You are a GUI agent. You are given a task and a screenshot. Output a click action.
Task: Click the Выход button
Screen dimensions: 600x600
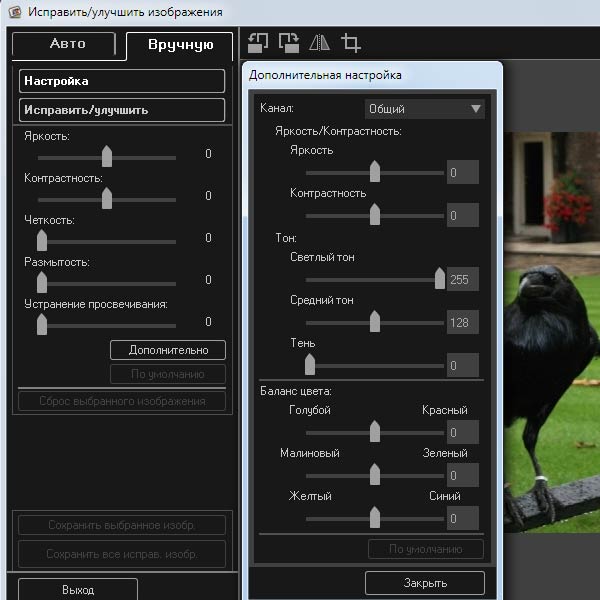[78, 590]
